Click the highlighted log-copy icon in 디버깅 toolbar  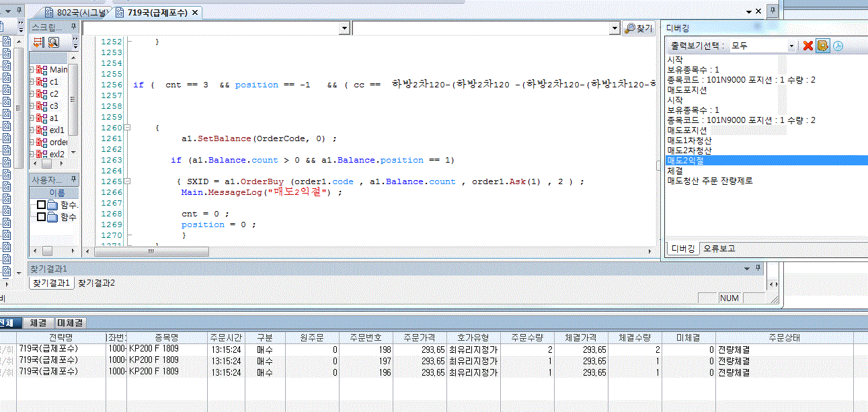pyautogui.click(x=823, y=46)
